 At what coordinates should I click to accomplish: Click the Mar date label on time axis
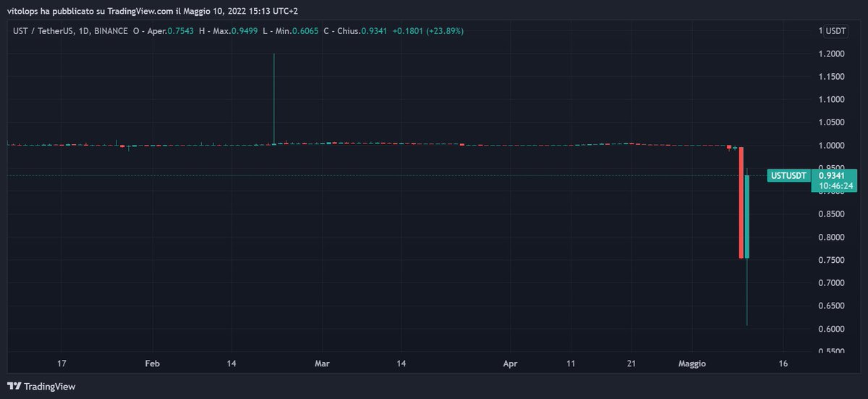(323, 363)
